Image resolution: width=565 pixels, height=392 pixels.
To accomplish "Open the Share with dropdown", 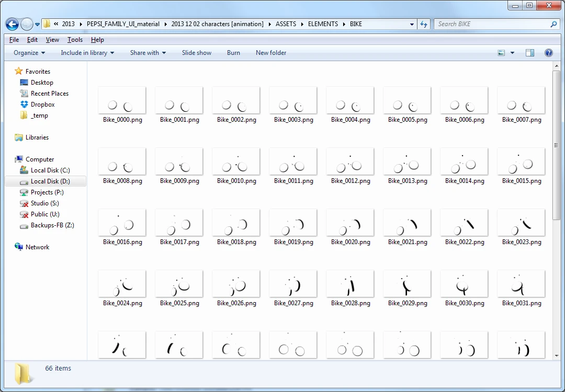I will pyautogui.click(x=148, y=53).
